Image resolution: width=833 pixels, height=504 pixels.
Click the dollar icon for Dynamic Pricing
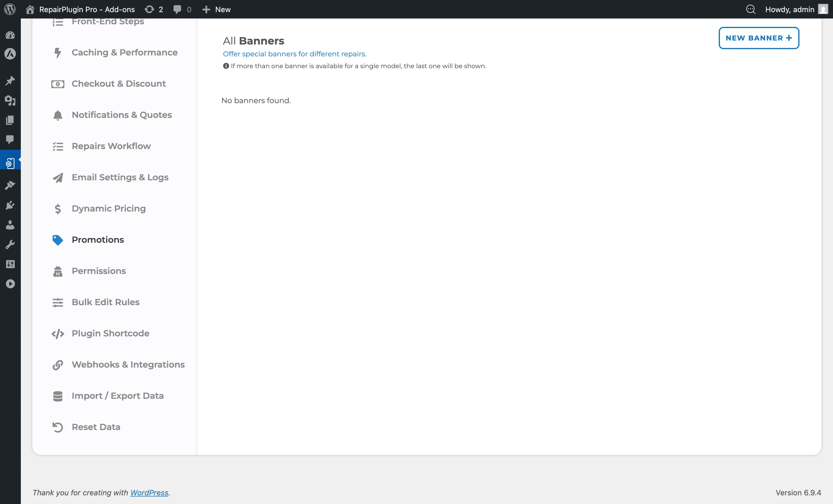pos(58,209)
